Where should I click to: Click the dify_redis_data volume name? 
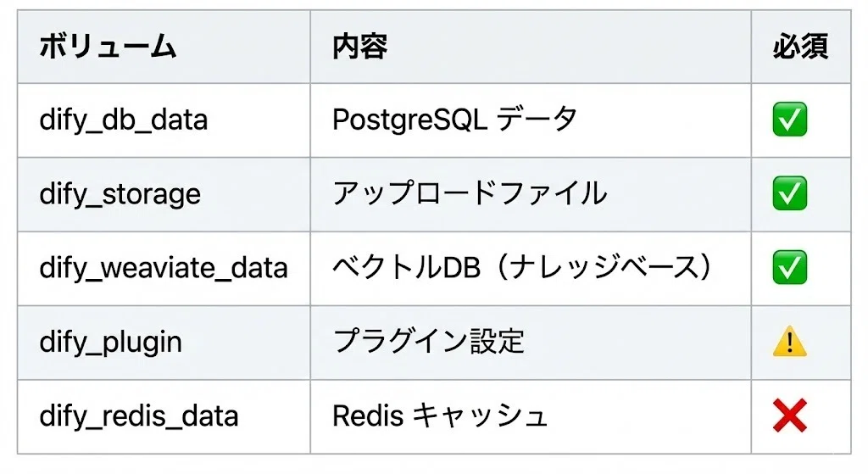139,415
